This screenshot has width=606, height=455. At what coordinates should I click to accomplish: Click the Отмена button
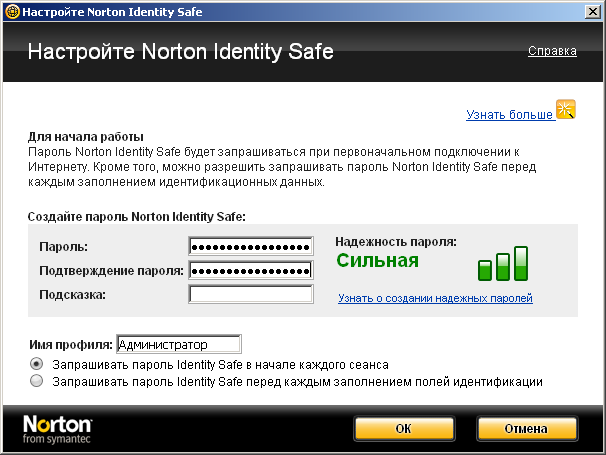pos(527,428)
